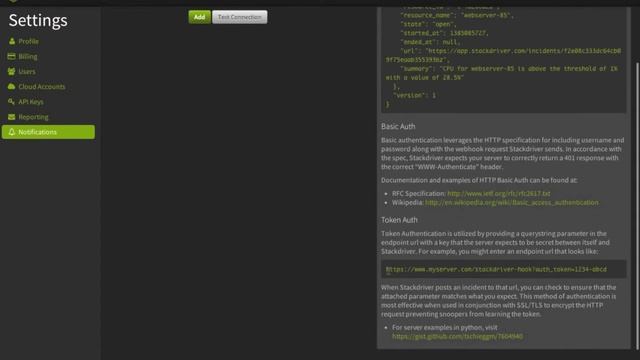This screenshot has width=640, height=360.
Task: Click the Users group icon
Action: 11,71
